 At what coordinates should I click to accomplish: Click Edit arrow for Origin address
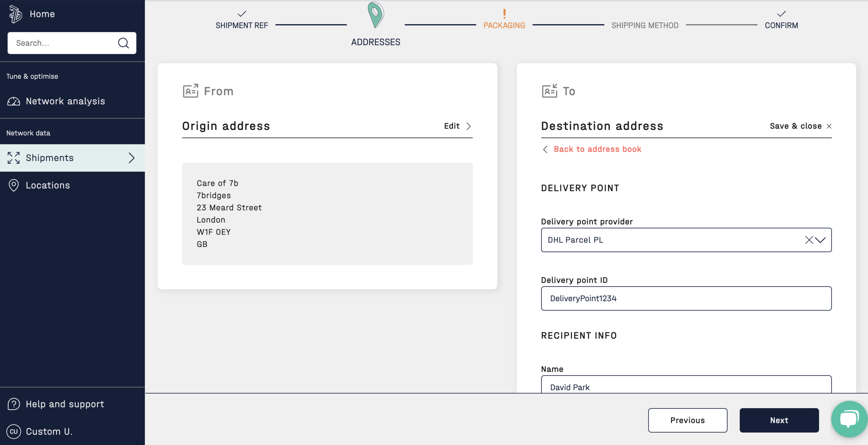click(468, 126)
